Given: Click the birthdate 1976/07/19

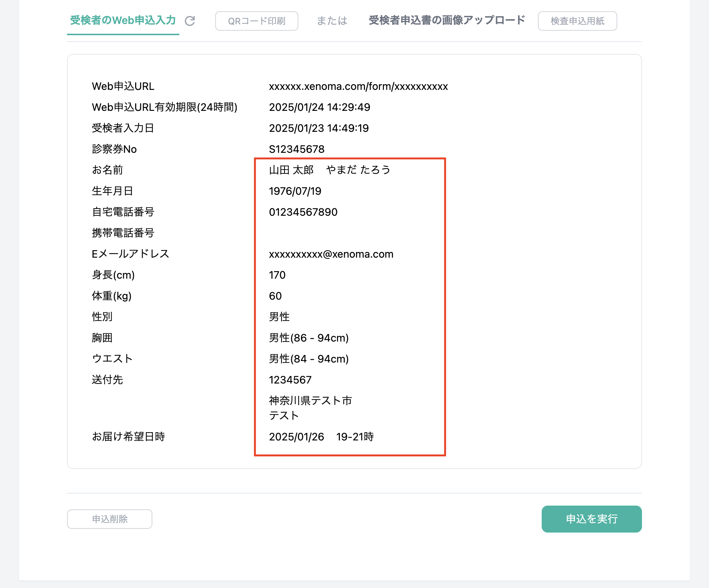Looking at the screenshot, I should pos(295,191).
